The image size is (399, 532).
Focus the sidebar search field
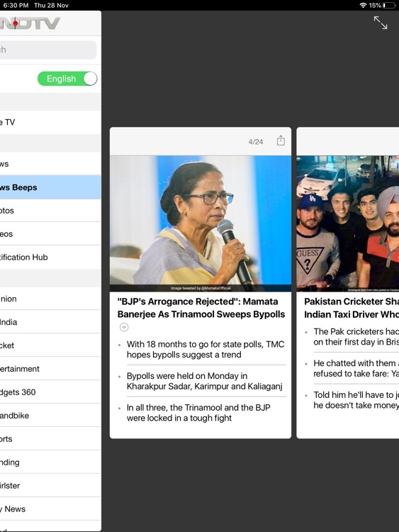(x=48, y=50)
